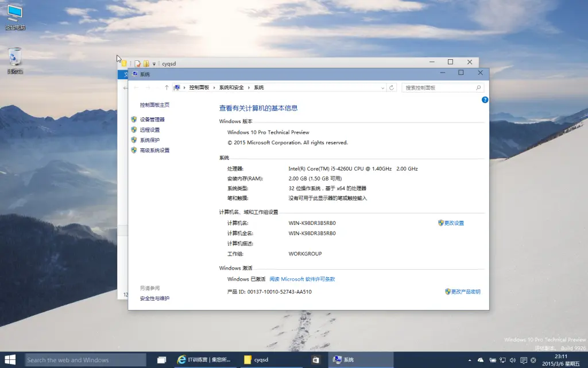Click the OneDrive cloud tray icon

(x=481, y=360)
